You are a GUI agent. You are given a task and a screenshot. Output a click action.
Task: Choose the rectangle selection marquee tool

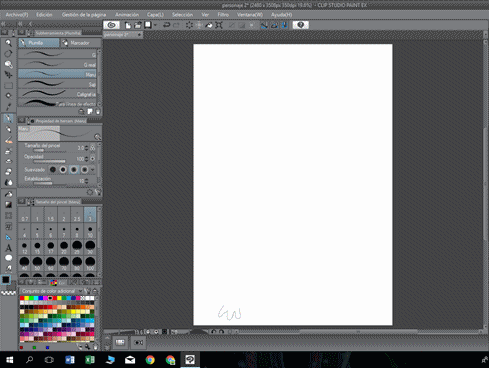pyautogui.click(x=8, y=85)
